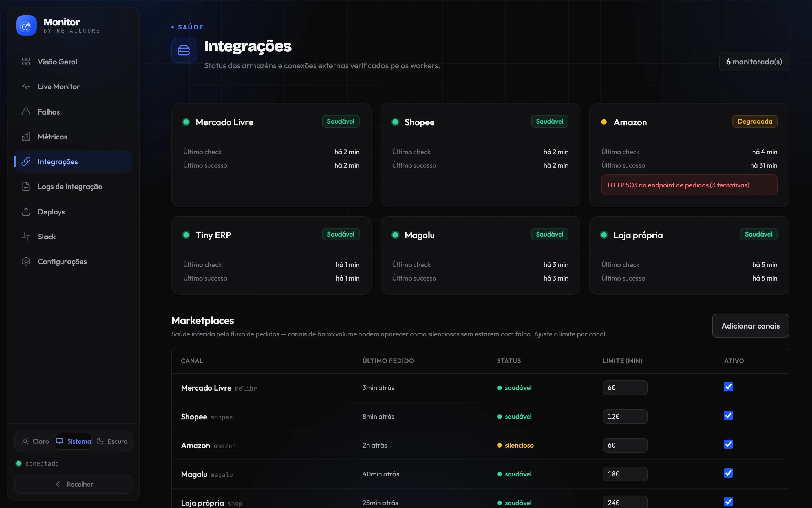The width and height of the screenshot is (812, 508).
Task: Disable the Mercado Livre channel checkbox
Action: [728, 387]
